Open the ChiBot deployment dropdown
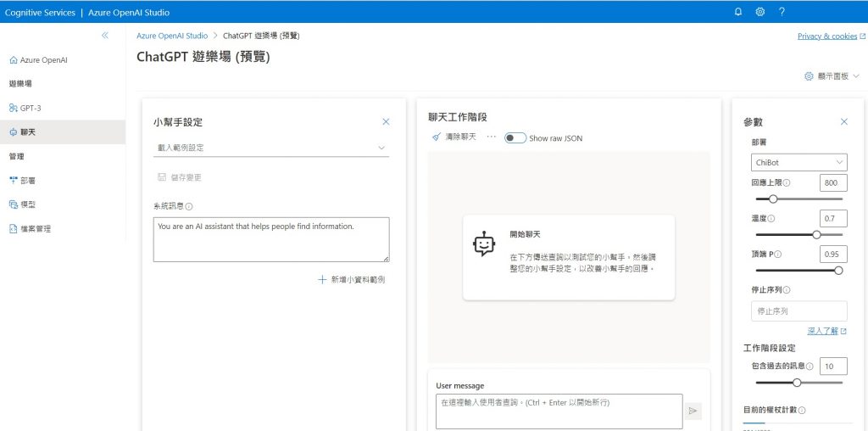This screenshot has width=868, height=431. (798, 163)
